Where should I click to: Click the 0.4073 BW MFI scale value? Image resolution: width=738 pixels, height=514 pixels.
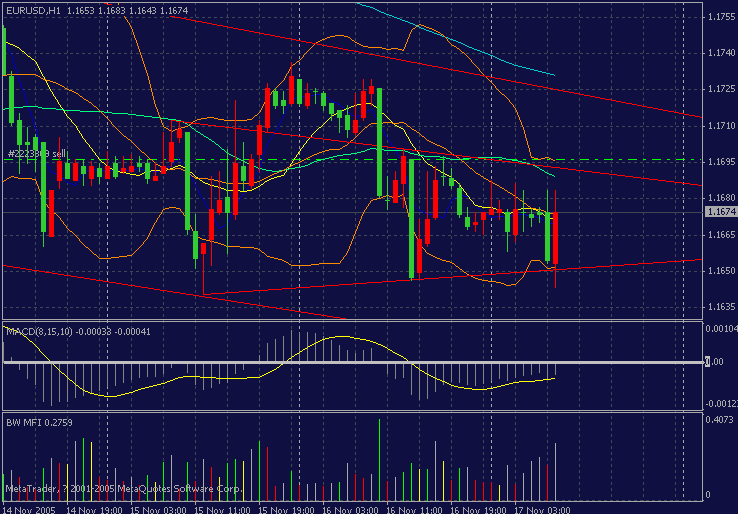[x=720, y=419]
